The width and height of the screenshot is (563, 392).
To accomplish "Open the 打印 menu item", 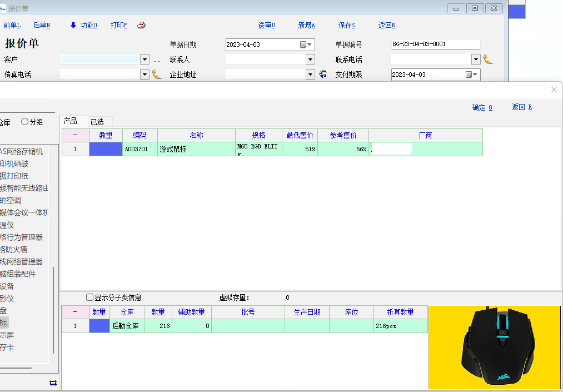I will 118,25.
